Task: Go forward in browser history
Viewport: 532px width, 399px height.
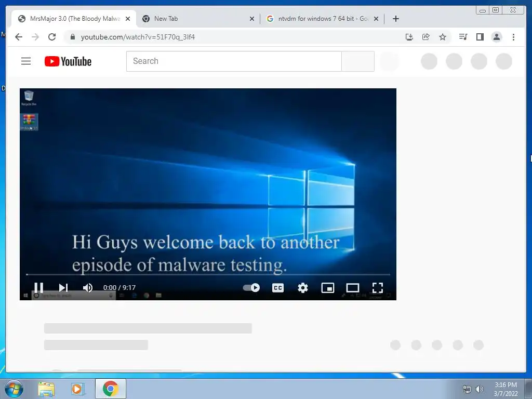Action: [x=35, y=37]
